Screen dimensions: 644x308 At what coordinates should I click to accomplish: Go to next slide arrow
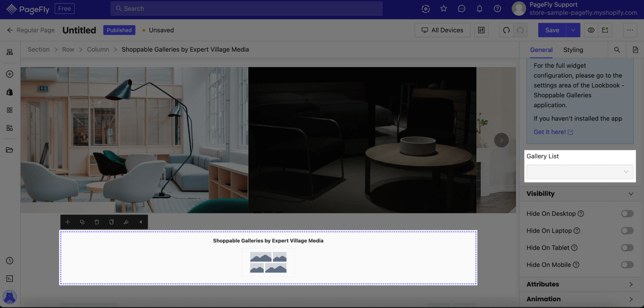(501, 140)
